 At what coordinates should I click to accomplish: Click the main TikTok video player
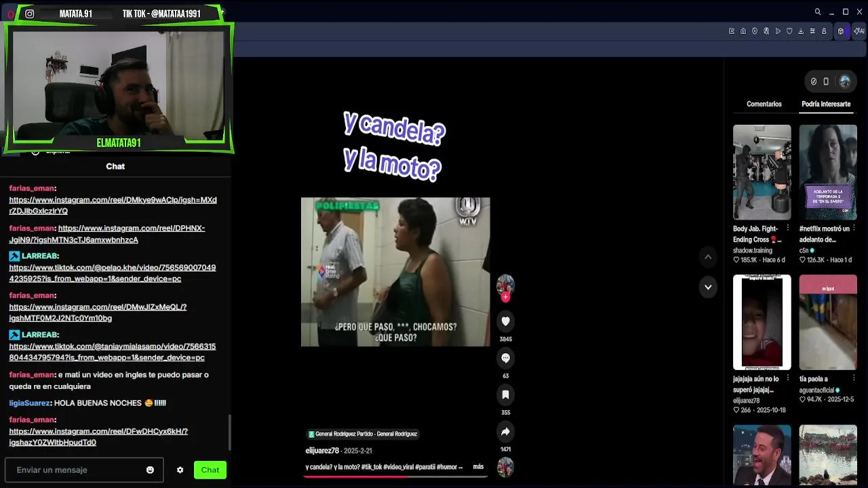[x=395, y=272]
